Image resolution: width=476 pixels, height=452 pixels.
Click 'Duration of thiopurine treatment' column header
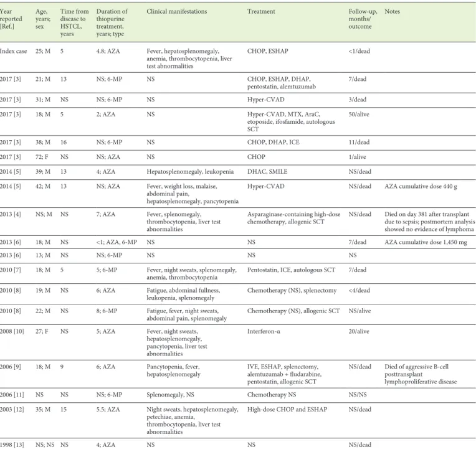point(112,22)
